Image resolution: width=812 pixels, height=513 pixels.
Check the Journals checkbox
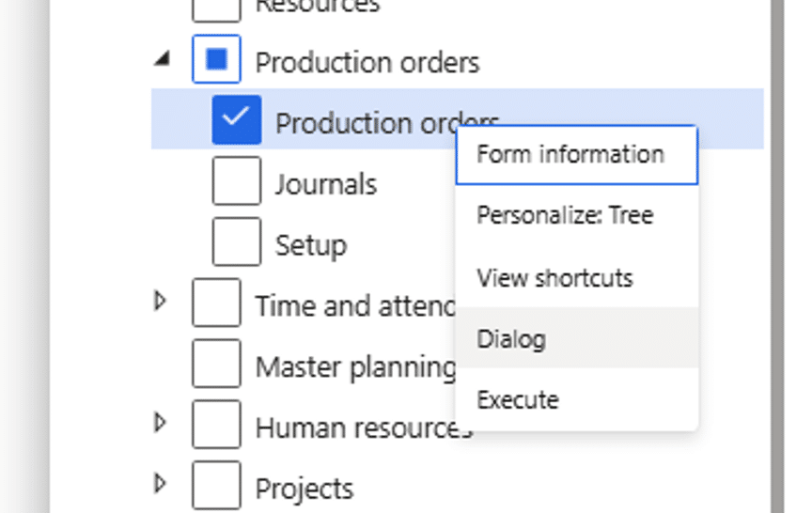coord(236,181)
